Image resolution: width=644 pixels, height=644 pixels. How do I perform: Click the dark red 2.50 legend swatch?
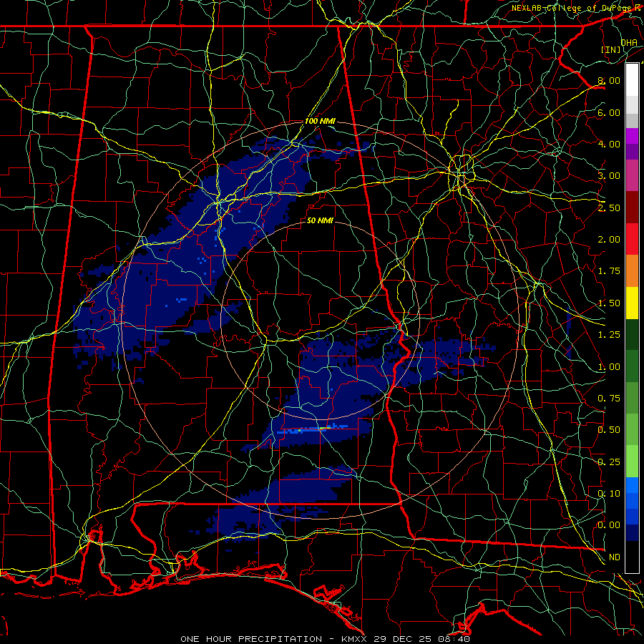[632, 208]
